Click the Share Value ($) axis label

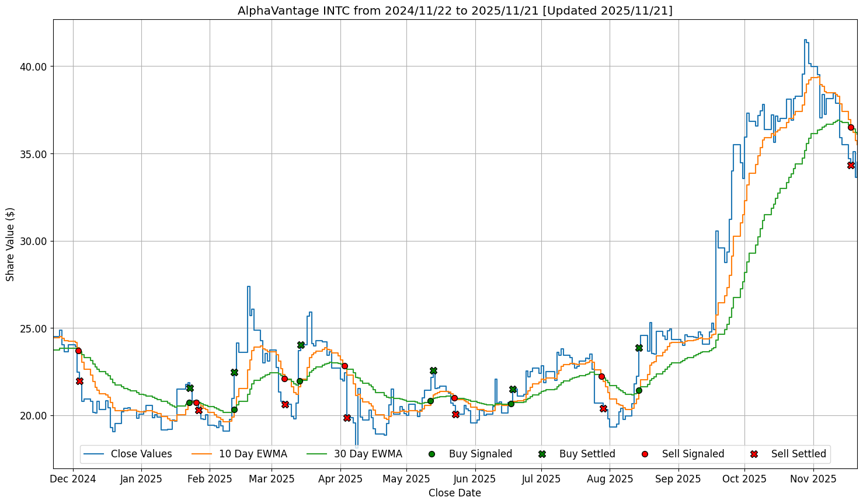pyautogui.click(x=10, y=244)
